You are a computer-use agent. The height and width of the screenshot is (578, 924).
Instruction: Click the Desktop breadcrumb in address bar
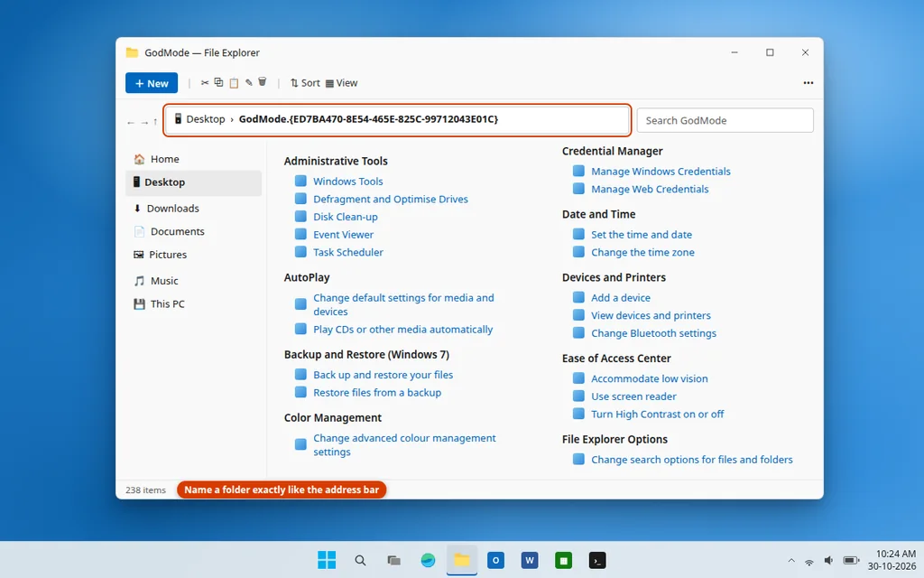[x=206, y=119]
